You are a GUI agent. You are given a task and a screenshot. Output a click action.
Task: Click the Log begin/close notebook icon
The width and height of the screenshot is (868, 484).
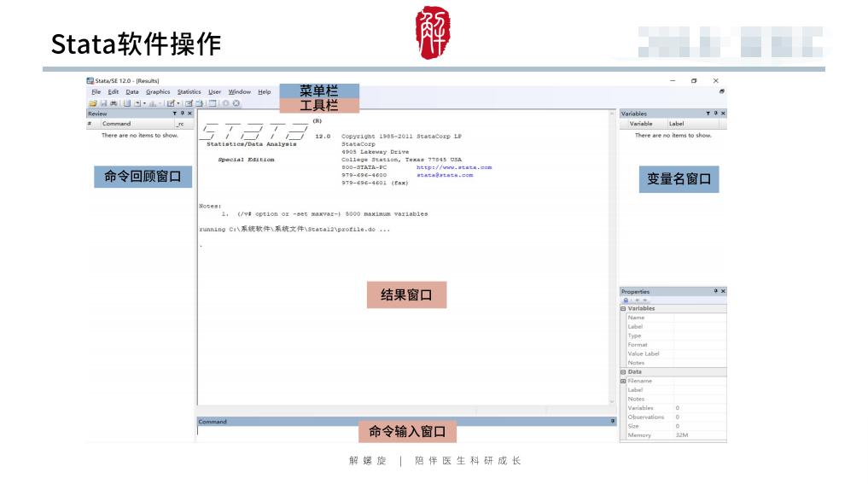point(127,103)
